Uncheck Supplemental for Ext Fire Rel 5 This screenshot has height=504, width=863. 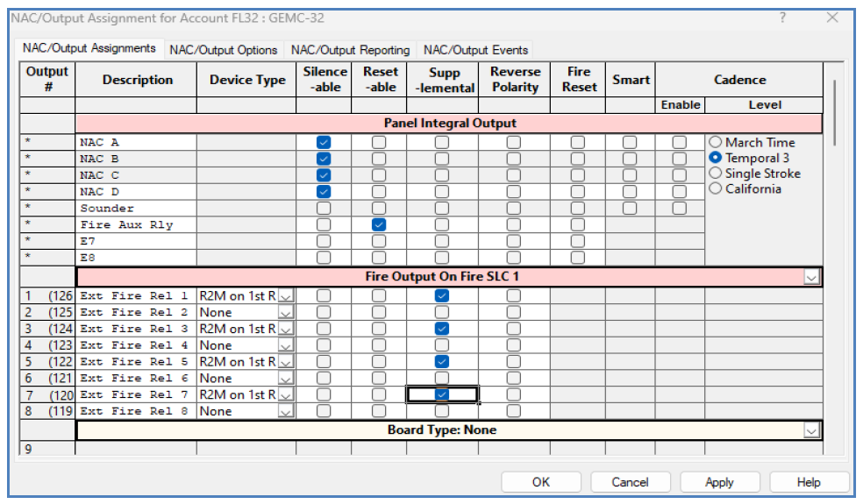[x=441, y=361]
